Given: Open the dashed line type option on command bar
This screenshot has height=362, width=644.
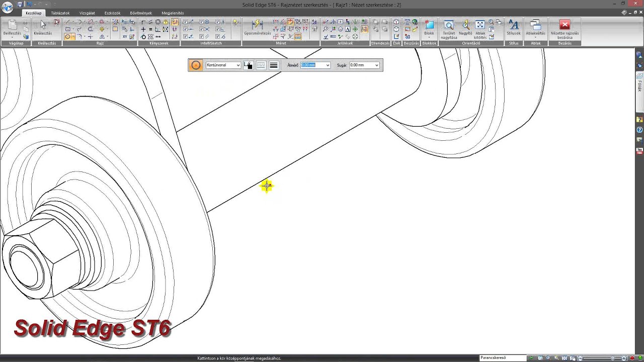Looking at the screenshot, I should 261,65.
